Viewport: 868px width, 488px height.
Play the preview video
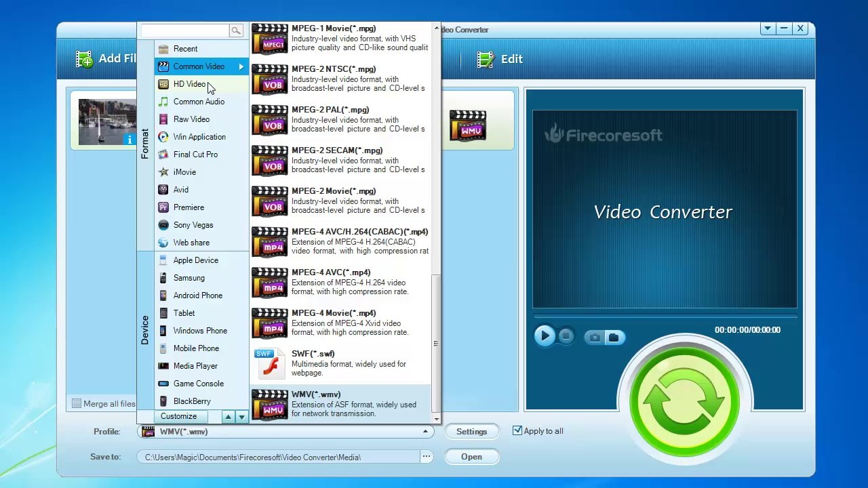(x=545, y=336)
